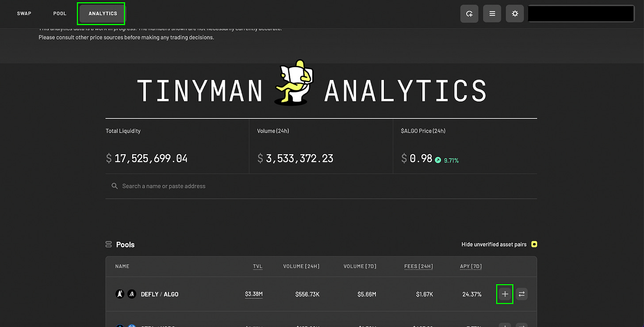
Task: Open the SWAP tab
Action: (24, 14)
